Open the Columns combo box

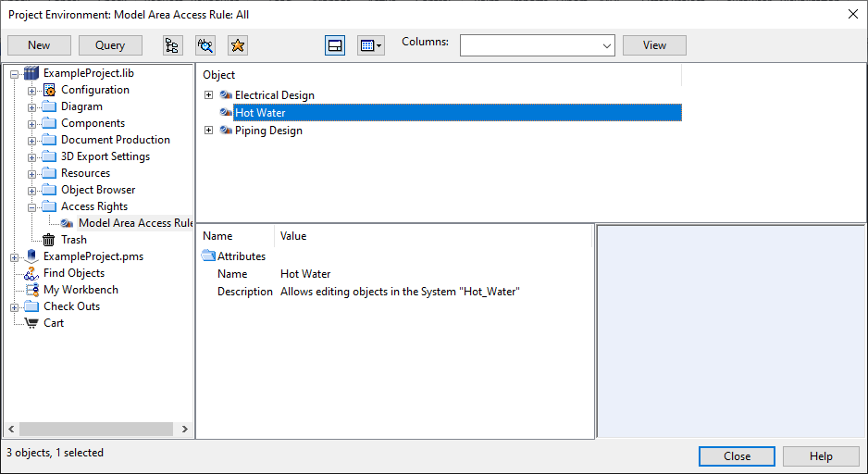(537, 45)
